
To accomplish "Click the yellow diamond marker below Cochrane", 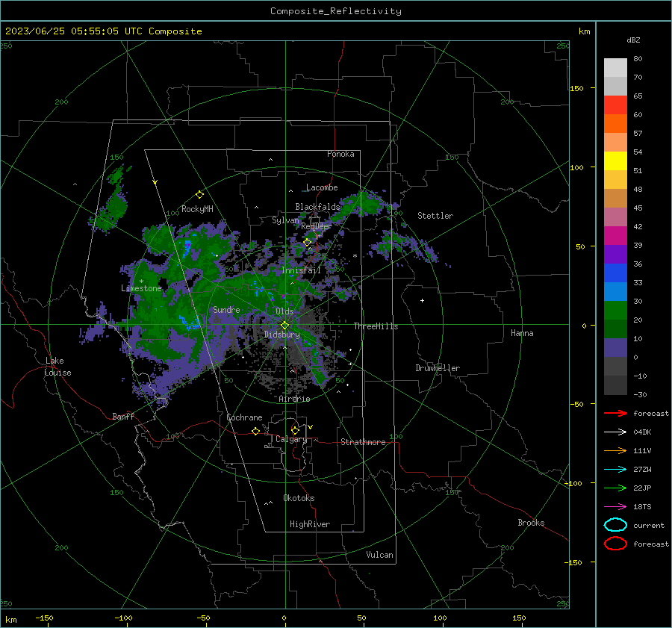I will click(255, 432).
